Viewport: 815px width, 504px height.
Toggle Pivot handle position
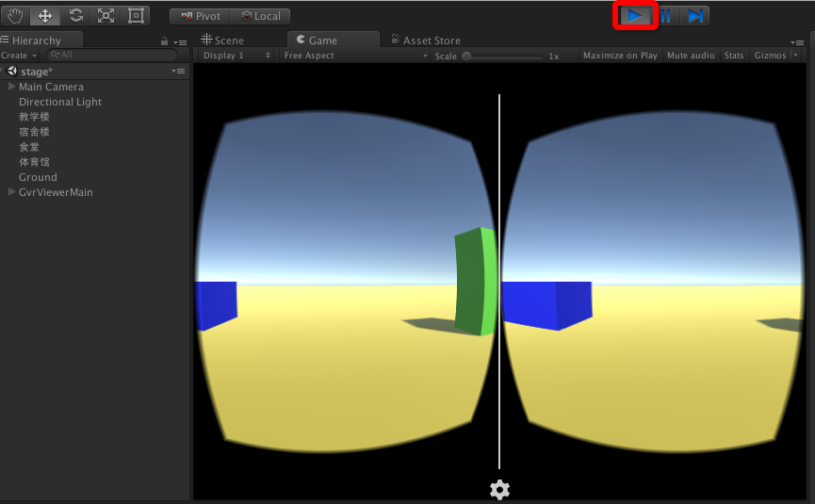point(200,16)
